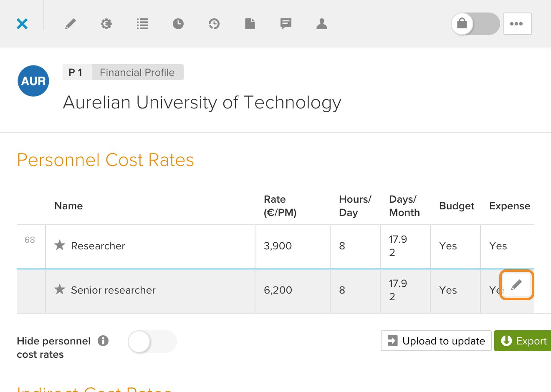This screenshot has height=392, width=551.
Task: Click the Upload to update button
Action: pos(436,341)
